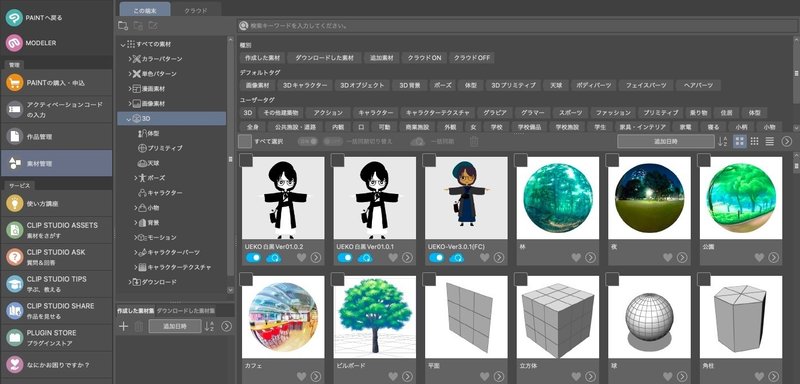
Task: Open CLIP STUDIO ASK
Action: [x=56, y=257]
